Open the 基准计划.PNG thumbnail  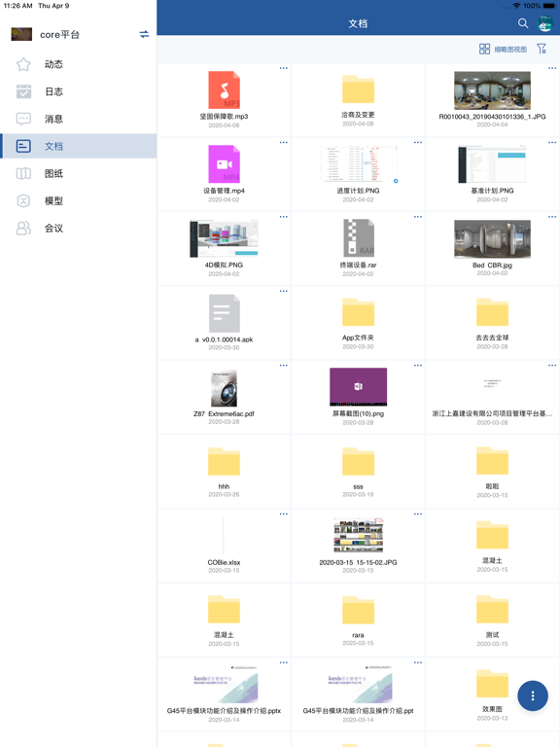[x=492, y=164]
